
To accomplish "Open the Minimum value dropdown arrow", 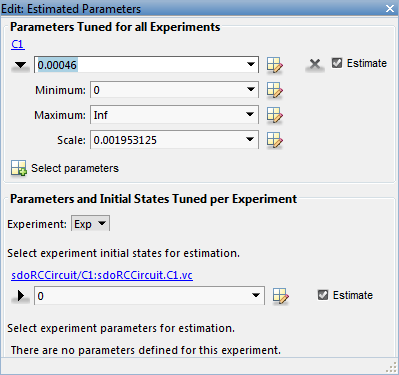I will click(x=251, y=89).
